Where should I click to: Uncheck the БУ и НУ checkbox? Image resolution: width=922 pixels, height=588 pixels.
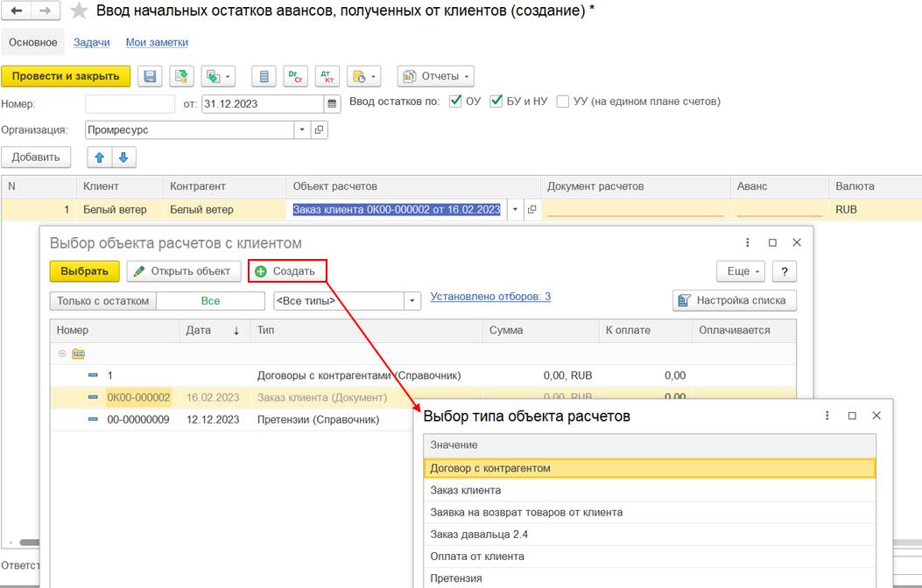[496, 101]
